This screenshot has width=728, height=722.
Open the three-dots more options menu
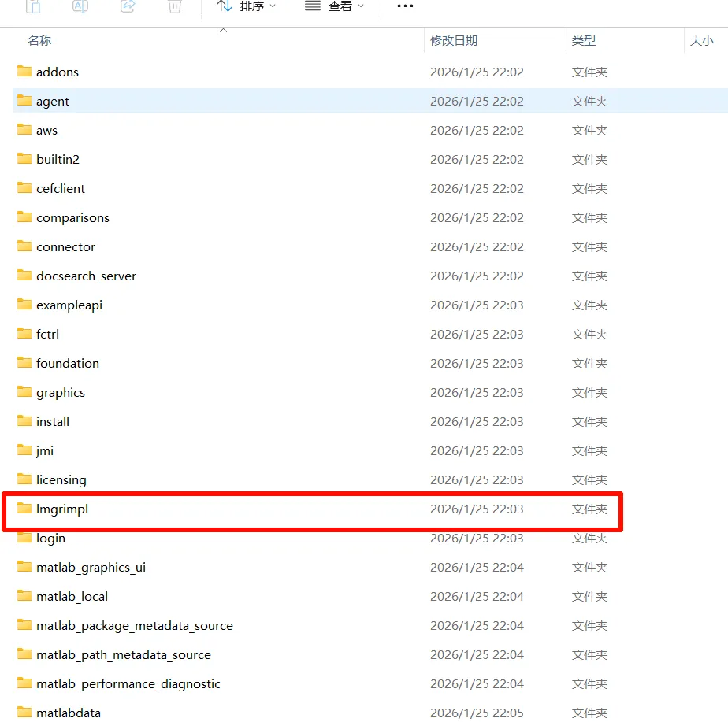tap(405, 6)
